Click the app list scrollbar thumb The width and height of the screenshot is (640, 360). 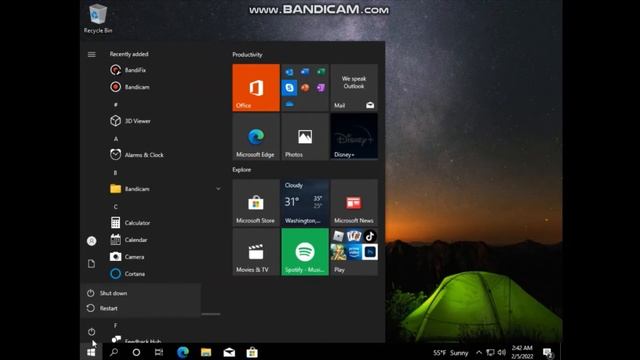click(x=211, y=314)
